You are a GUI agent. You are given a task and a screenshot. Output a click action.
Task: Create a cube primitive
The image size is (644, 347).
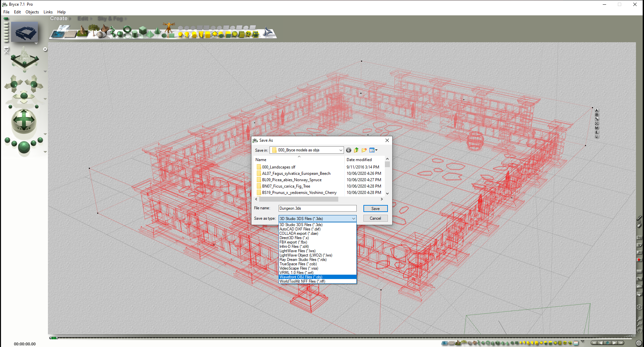[143, 30]
